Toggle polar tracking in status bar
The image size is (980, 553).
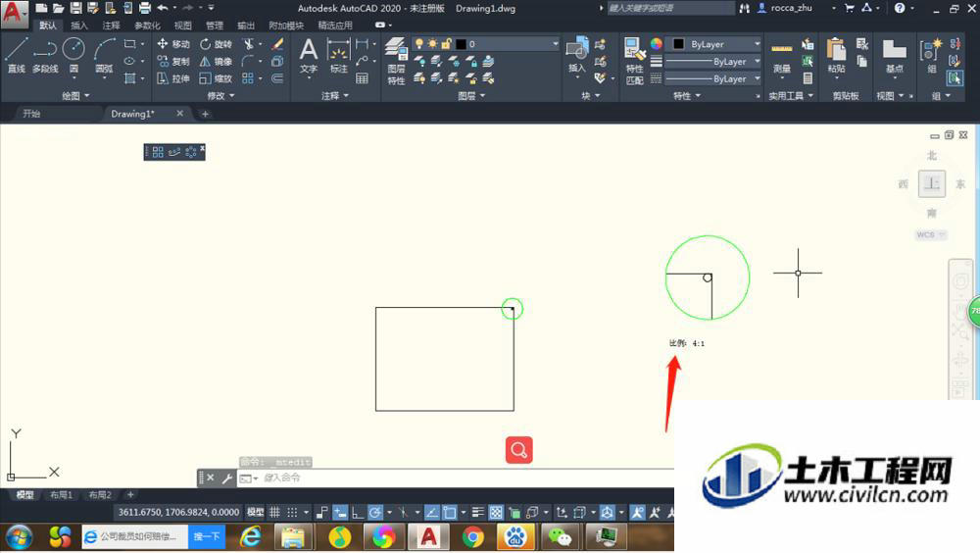(x=375, y=513)
